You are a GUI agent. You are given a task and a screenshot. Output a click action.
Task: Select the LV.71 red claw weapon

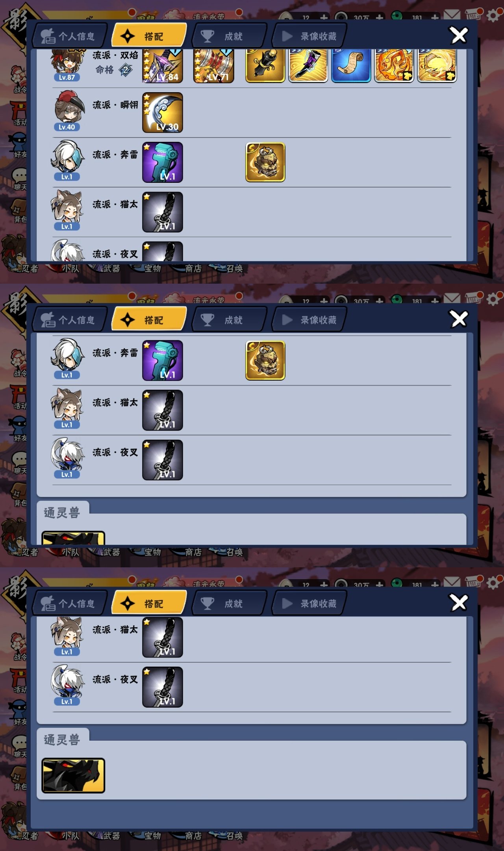click(x=214, y=66)
